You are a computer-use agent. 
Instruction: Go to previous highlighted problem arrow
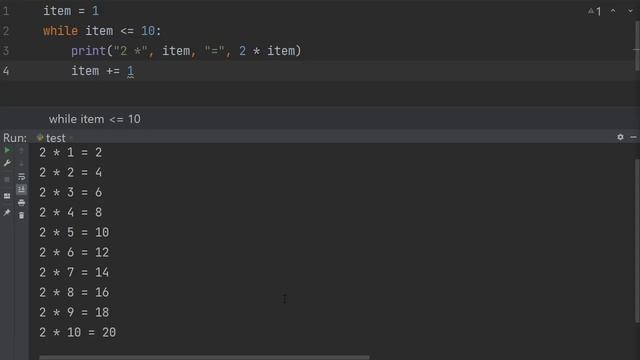(613, 11)
